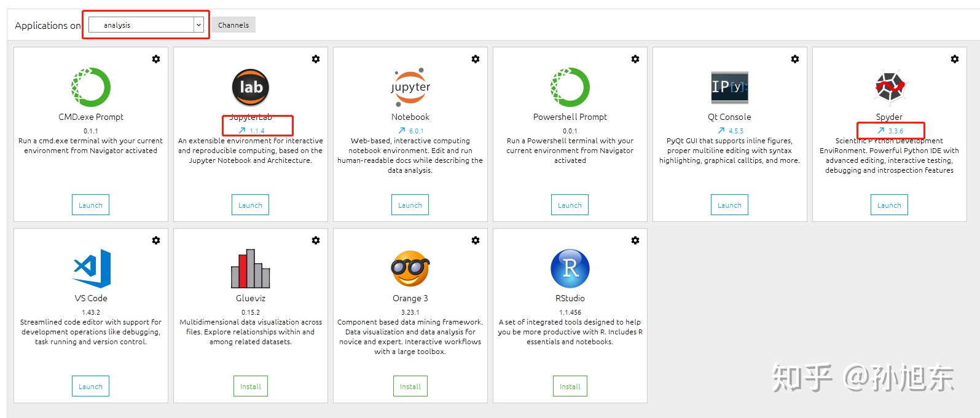
Task: Click the 'Glueviz' title text
Action: tap(251, 298)
